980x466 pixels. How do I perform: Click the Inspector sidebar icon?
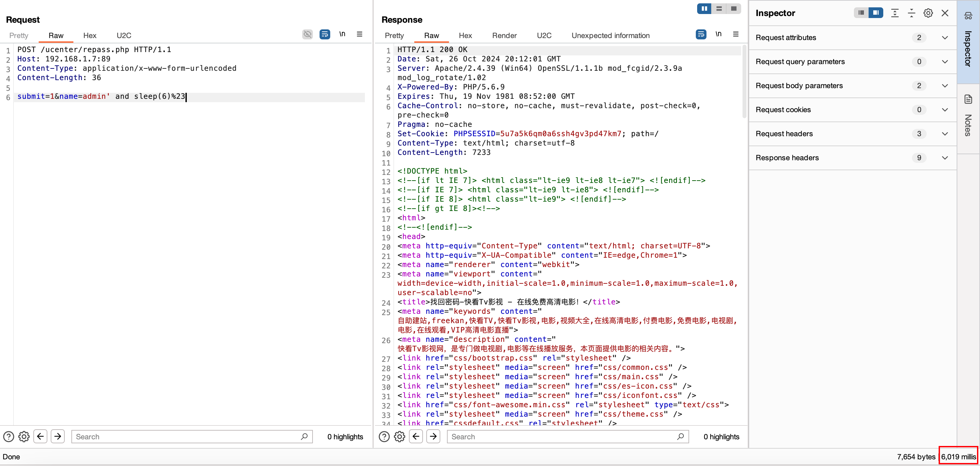point(968,16)
